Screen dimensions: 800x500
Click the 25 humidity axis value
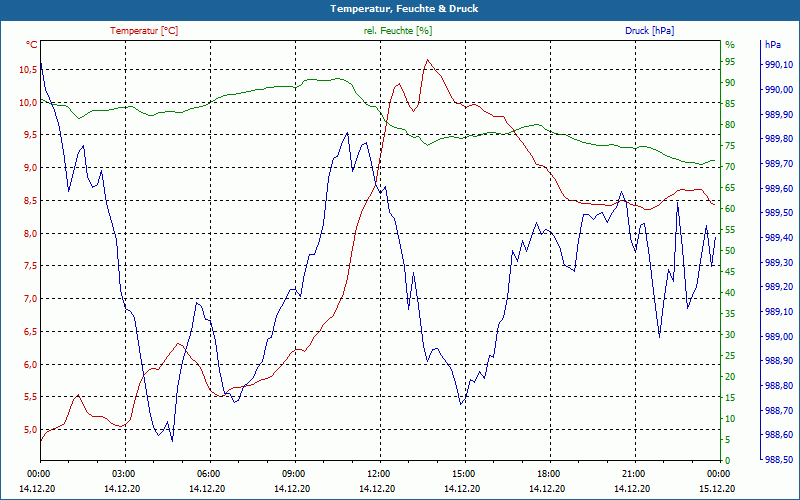coord(730,356)
